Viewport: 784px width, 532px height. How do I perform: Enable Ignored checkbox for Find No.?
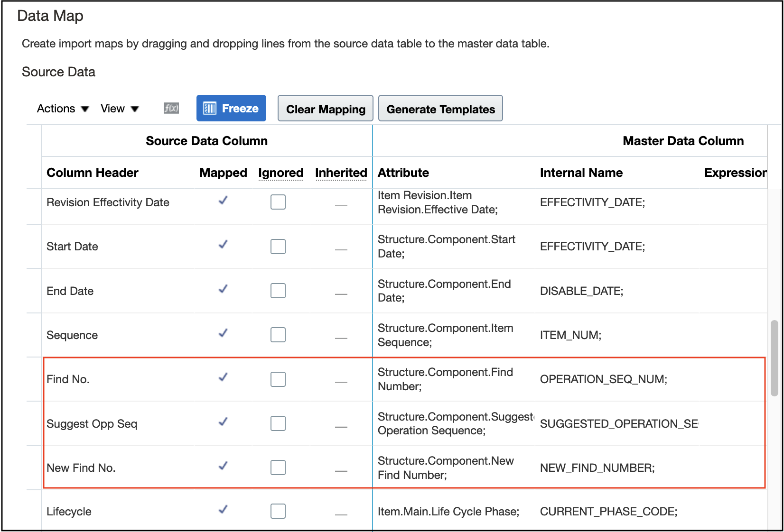point(278,379)
